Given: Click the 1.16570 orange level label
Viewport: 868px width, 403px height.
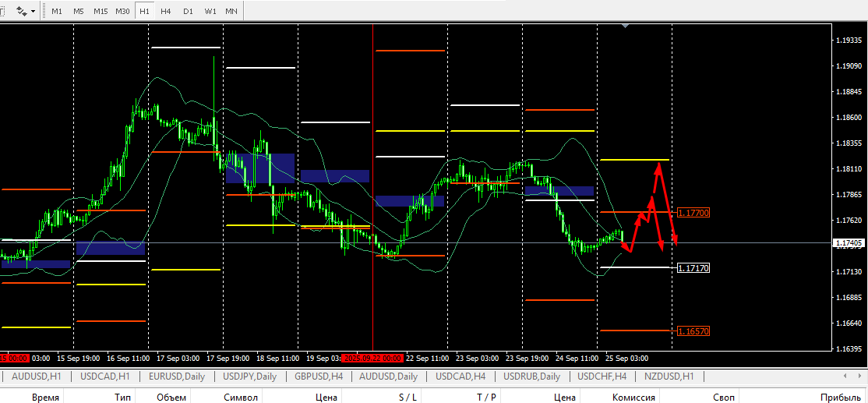Looking at the screenshot, I should [x=693, y=331].
